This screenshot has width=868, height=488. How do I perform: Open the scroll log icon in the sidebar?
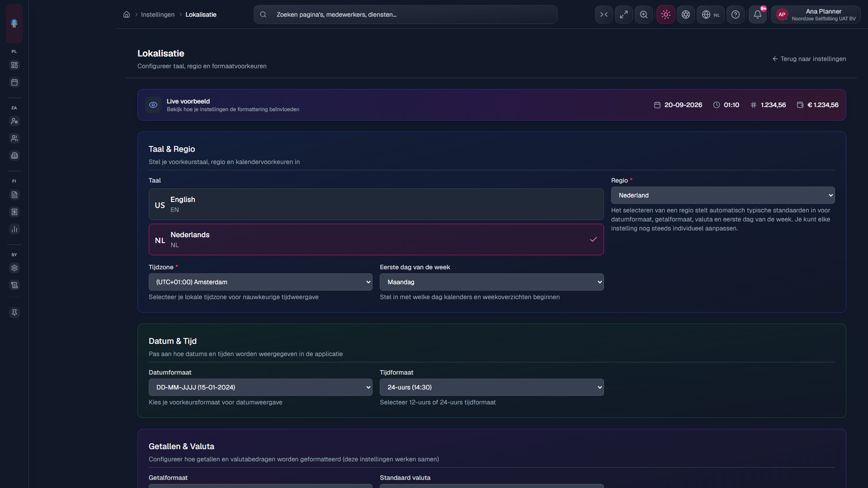(14, 285)
